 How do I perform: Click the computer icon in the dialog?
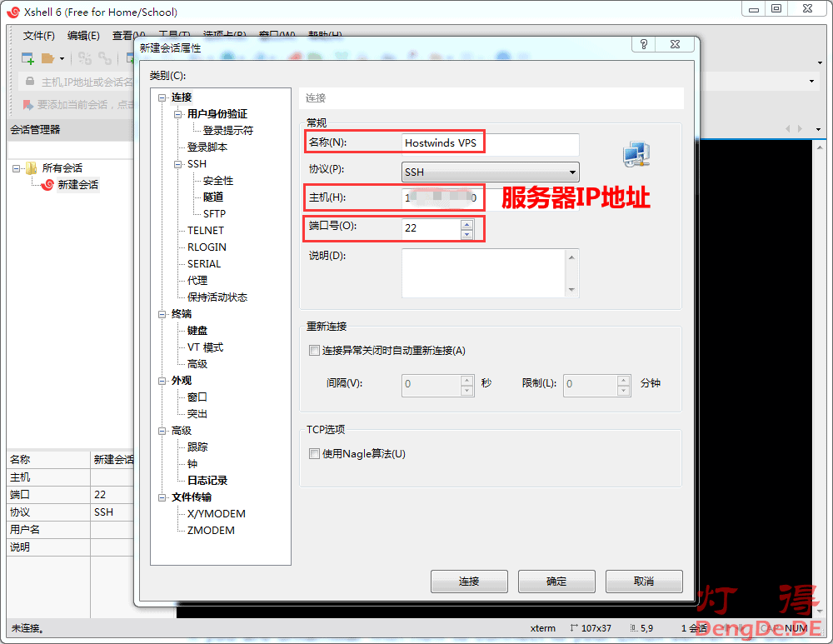tap(636, 154)
